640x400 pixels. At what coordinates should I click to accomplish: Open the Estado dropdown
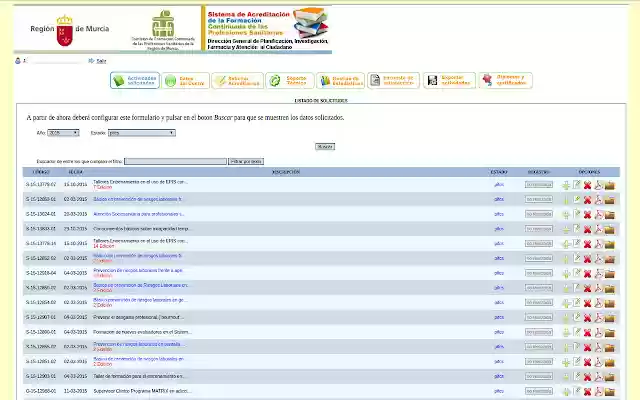(142, 133)
